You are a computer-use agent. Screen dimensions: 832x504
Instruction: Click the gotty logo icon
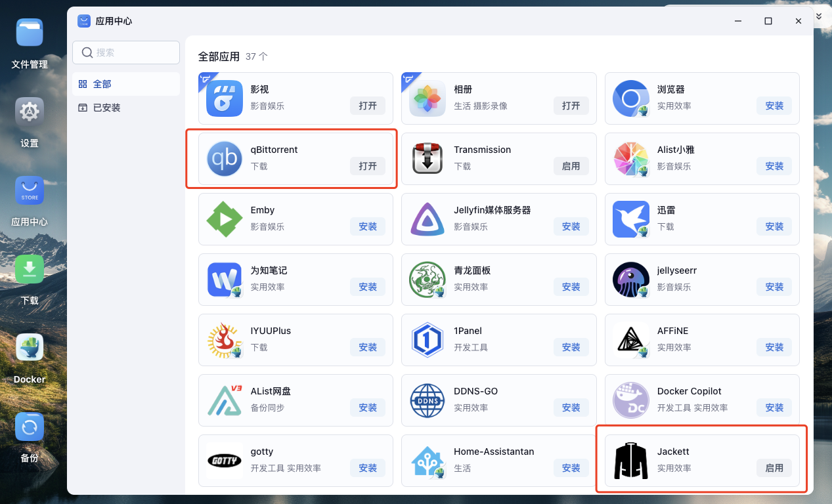[x=225, y=461]
